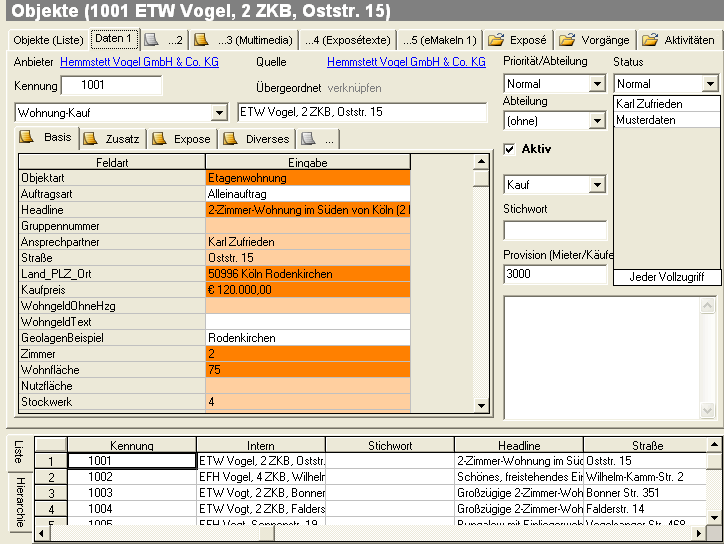Click the Stockwerk value 4

pyautogui.click(x=308, y=402)
